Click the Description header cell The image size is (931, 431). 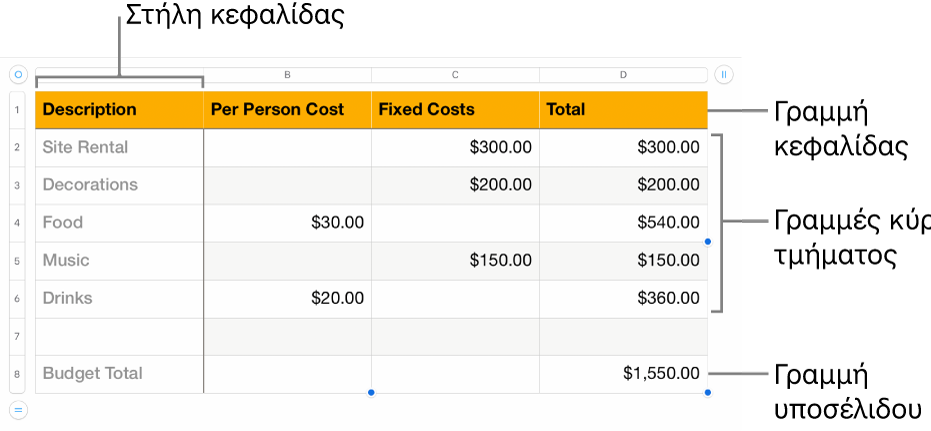pos(119,110)
